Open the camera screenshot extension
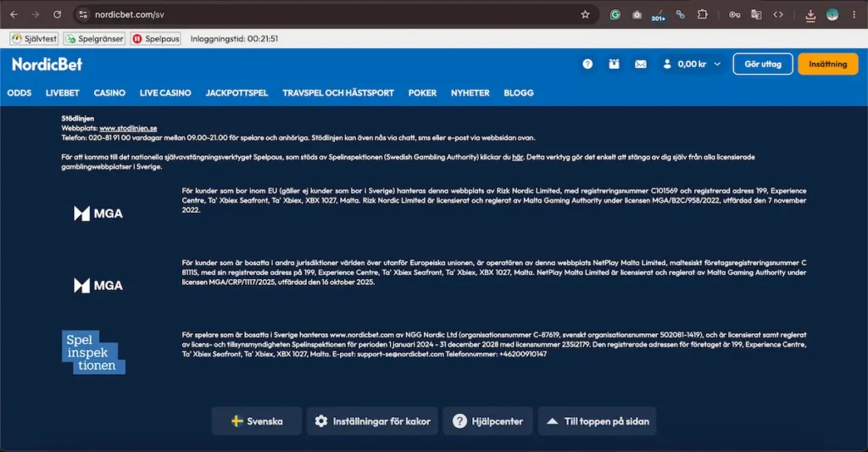The image size is (868, 452). click(x=637, y=15)
